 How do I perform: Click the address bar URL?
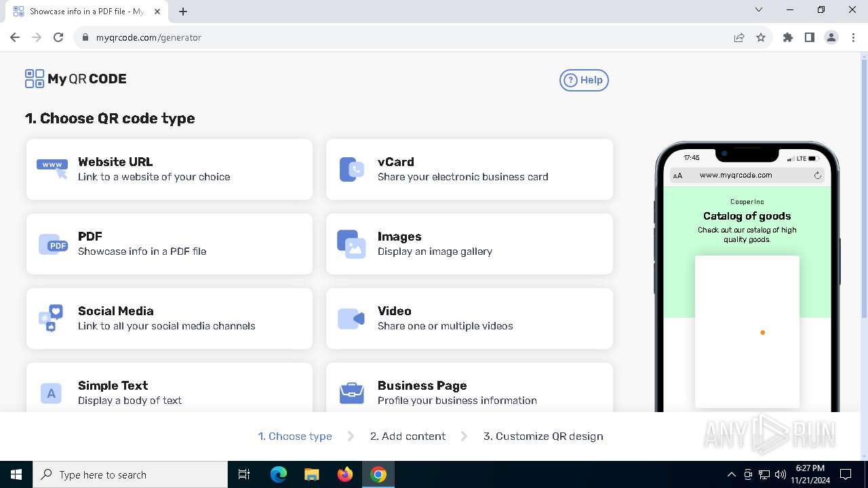coord(149,38)
